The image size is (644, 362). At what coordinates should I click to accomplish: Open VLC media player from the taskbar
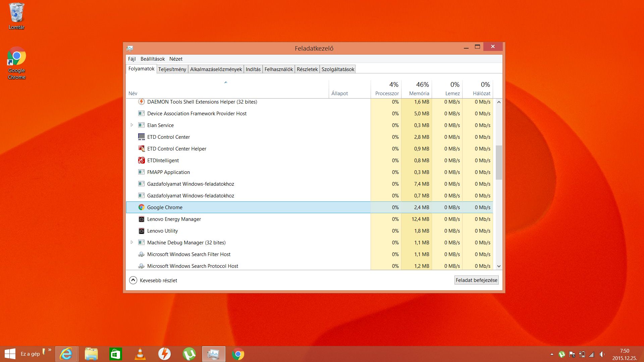coord(140,354)
